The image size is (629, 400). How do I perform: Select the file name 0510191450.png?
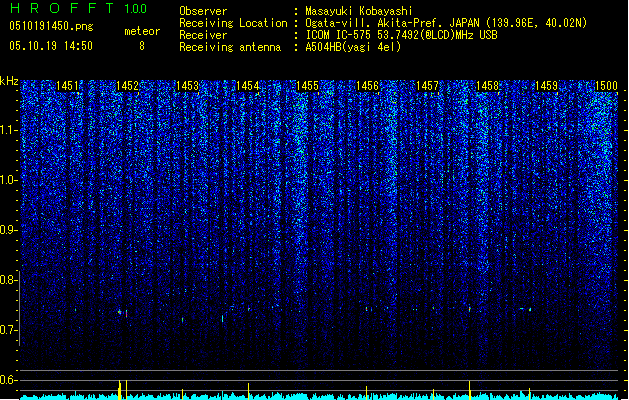(51, 27)
